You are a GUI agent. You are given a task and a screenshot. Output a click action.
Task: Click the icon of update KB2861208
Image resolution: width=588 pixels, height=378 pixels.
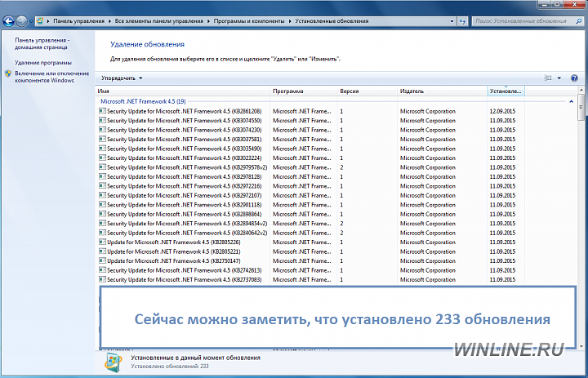102,110
